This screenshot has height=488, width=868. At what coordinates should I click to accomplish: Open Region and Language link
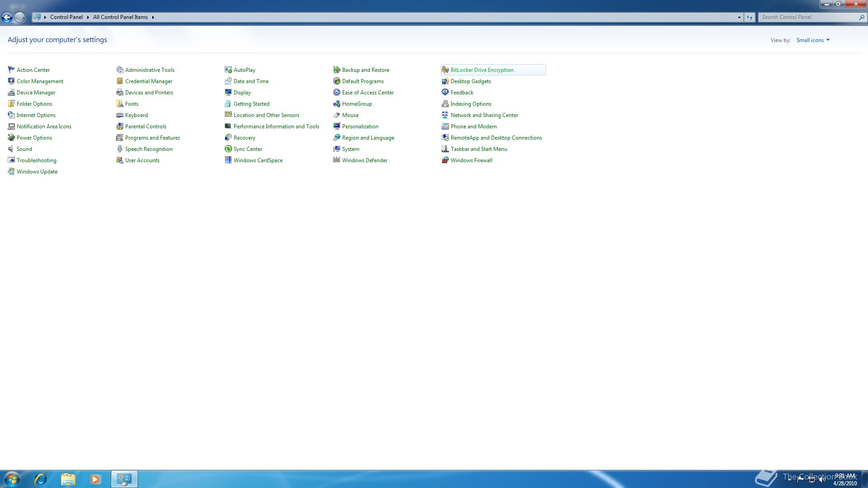(x=368, y=138)
